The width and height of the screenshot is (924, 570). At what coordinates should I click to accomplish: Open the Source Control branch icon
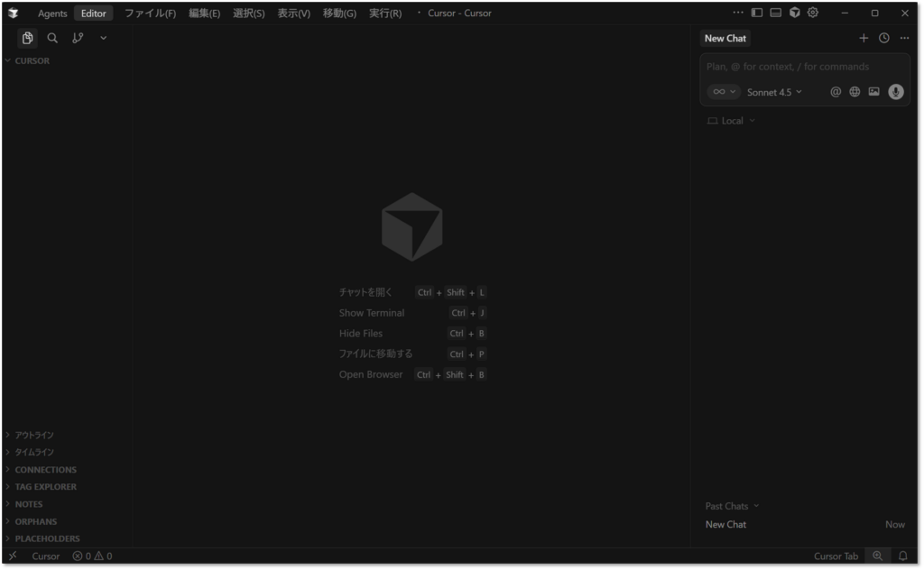78,38
